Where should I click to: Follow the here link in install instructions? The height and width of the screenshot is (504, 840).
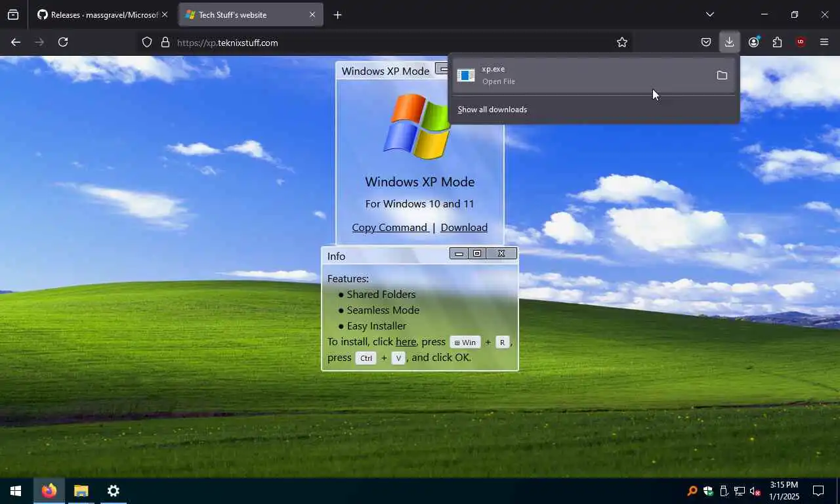(406, 341)
